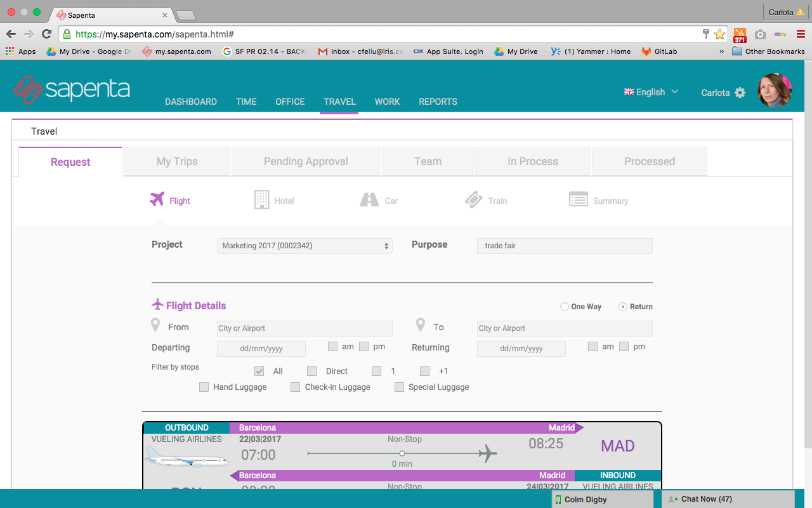Open the Apps bookmark shortcut
Screen dimensions: 812x508
[20, 51]
